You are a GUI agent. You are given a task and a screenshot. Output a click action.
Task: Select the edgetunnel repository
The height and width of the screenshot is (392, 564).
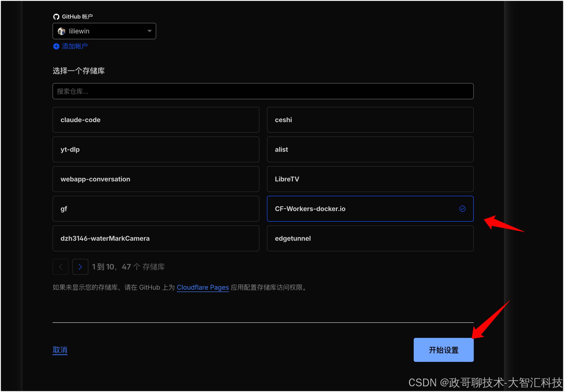tap(370, 238)
